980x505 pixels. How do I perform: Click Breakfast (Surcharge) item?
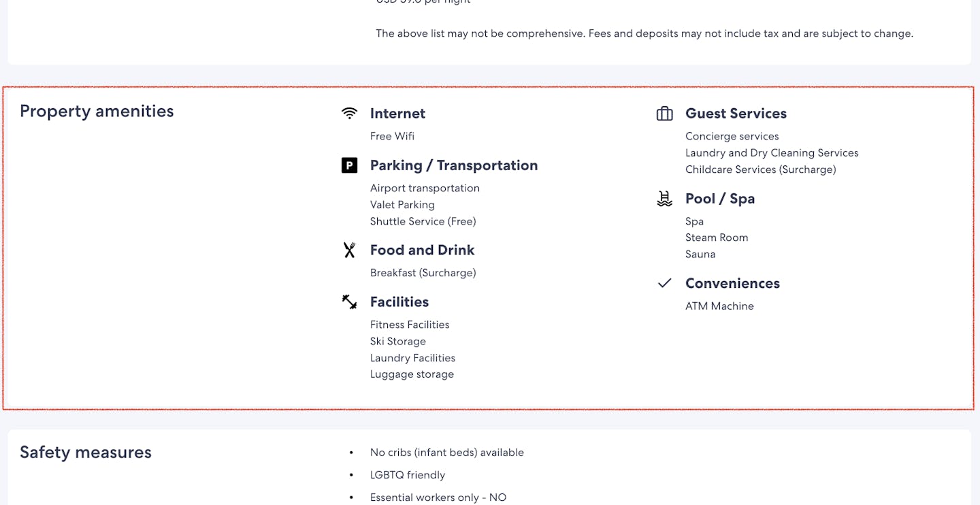(423, 273)
